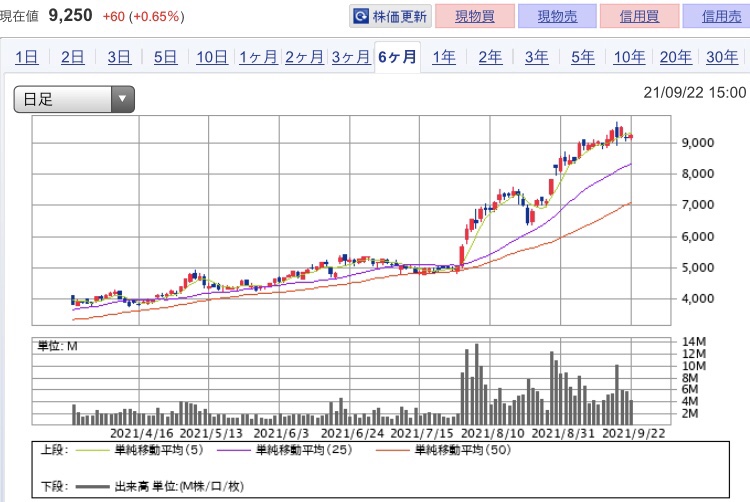Switch chart range to 30年
Image resolution: width=750 pixels, height=502 pixels.
click(722, 57)
